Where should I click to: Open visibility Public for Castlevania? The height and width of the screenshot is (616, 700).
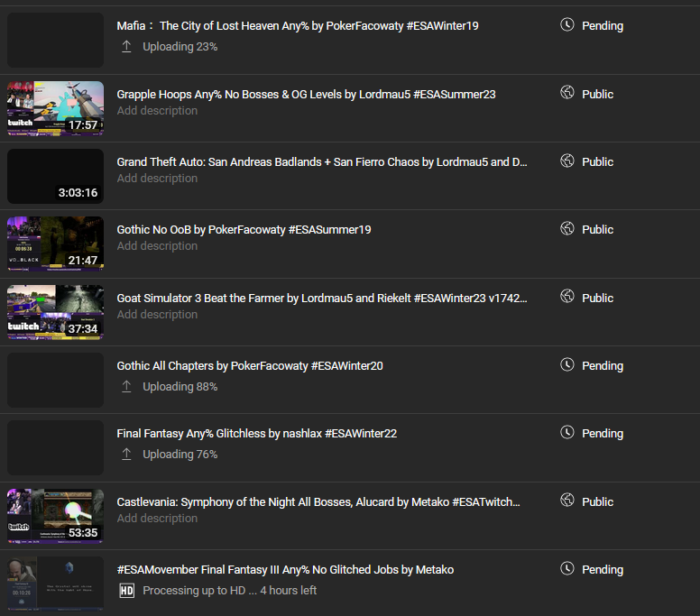click(x=597, y=502)
